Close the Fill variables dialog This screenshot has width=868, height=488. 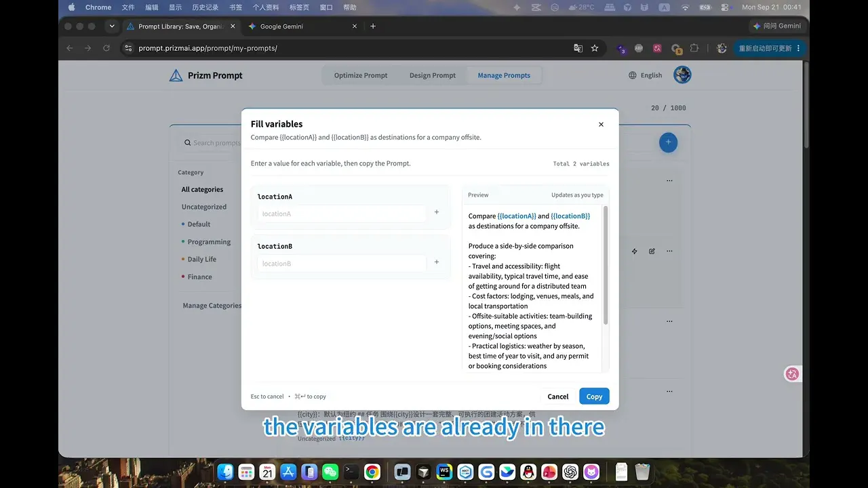[601, 125]
